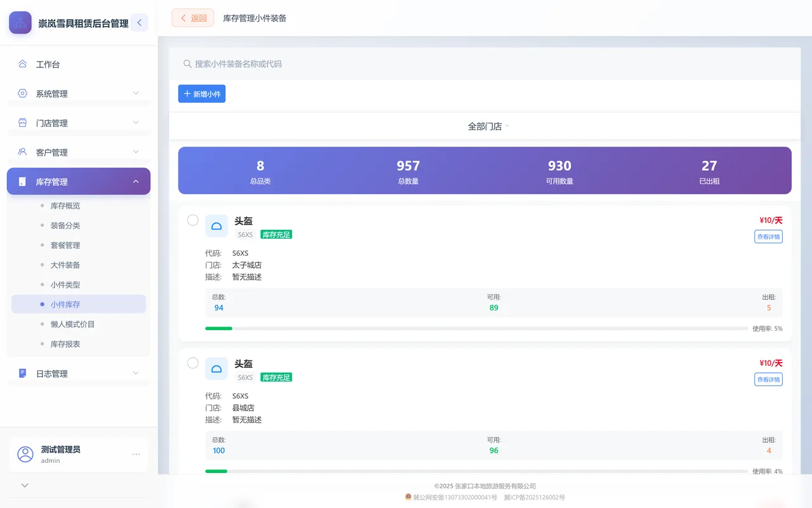Open the 套餐管理 submenu item

coord(79,245)
